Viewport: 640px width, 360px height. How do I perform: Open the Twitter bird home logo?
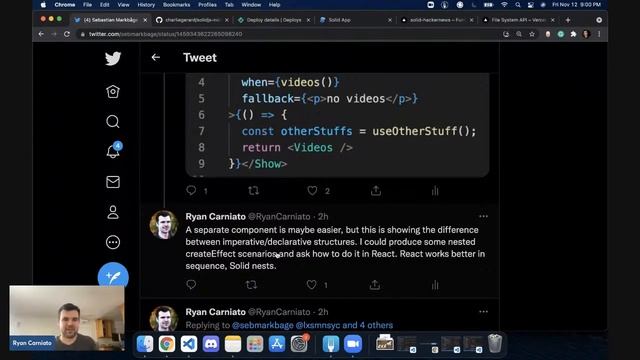[113, 58]
